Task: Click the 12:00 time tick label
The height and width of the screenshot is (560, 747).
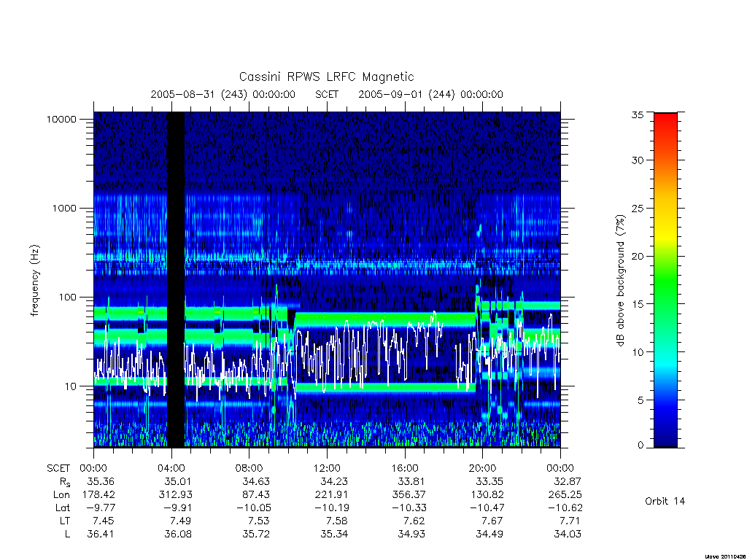Action: [327, 469]
